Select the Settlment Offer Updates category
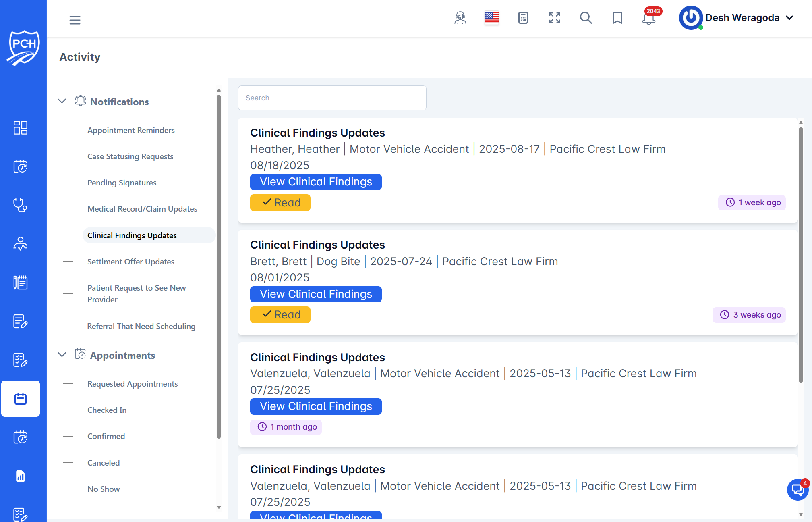 (130, 261)
